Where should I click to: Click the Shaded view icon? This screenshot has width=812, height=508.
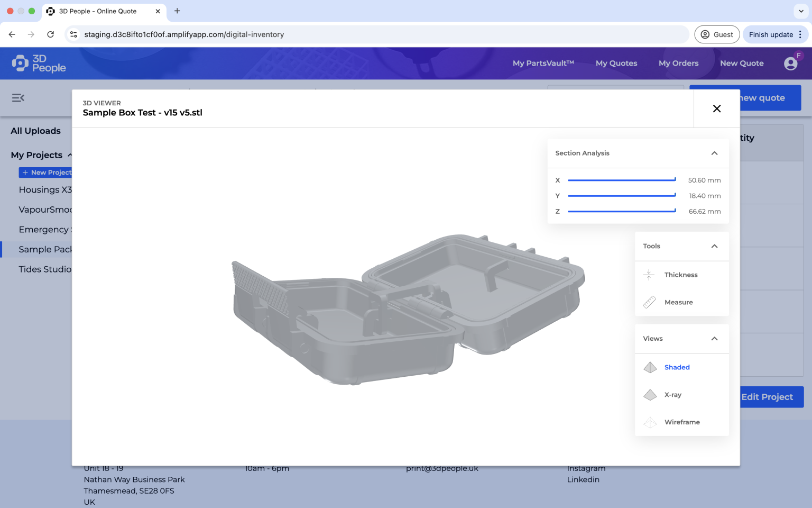650,367
